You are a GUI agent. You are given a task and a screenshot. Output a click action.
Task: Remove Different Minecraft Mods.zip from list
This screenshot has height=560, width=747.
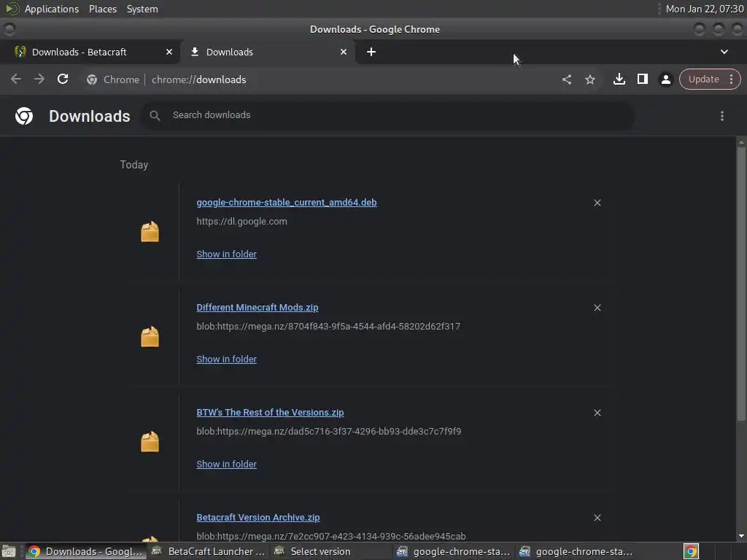click(597, 308)
